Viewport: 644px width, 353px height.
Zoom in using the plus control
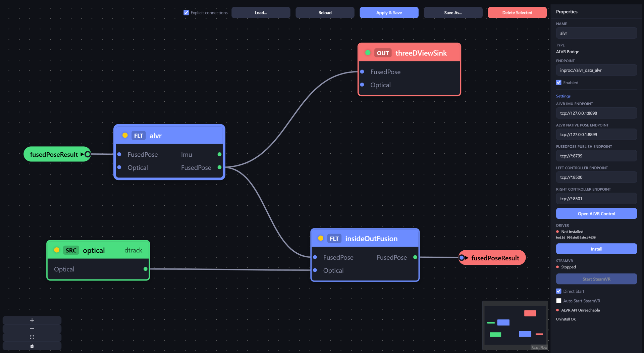coord(32,320)
